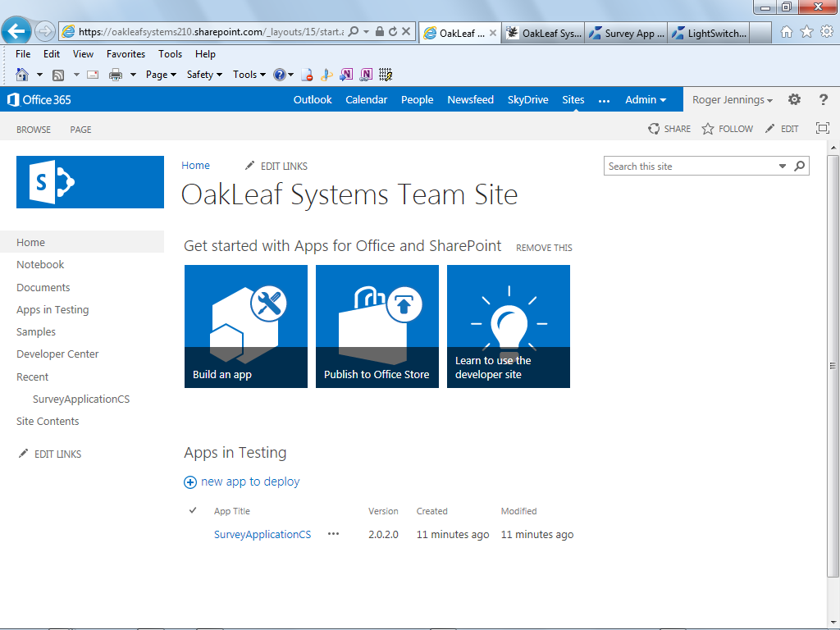
Task: Open the View menu
Action: 83,54
